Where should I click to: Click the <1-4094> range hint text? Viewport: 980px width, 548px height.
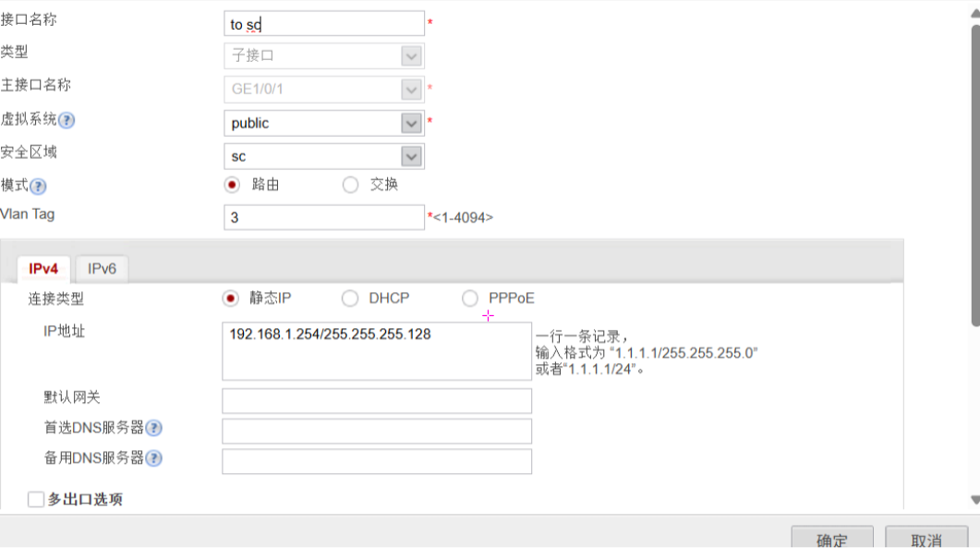(463, 218)
